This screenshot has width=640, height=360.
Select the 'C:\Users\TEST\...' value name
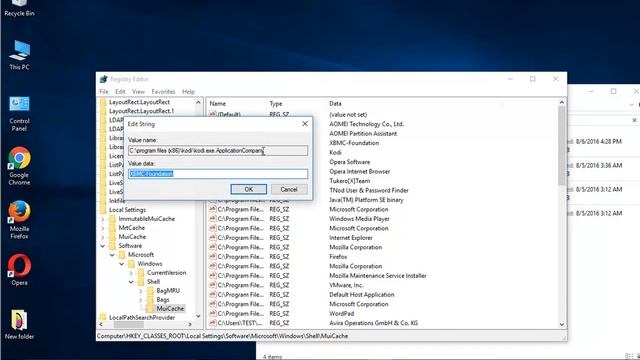pyautogui.click(x=240, y=323)
